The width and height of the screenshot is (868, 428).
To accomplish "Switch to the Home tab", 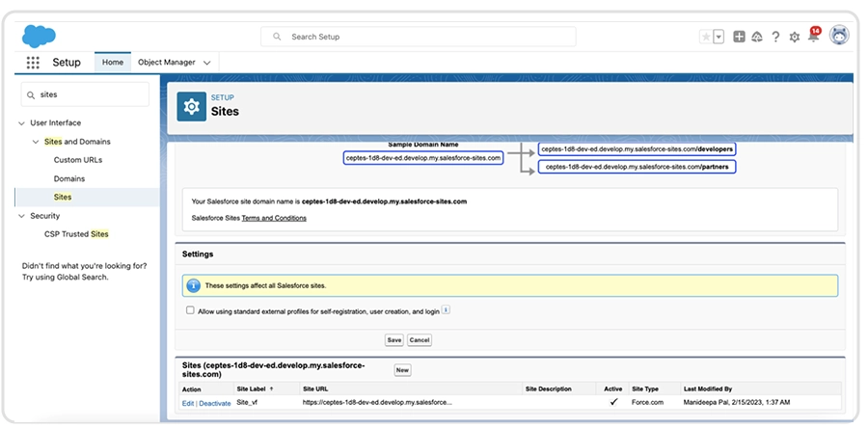I will [x=113, y=63].
